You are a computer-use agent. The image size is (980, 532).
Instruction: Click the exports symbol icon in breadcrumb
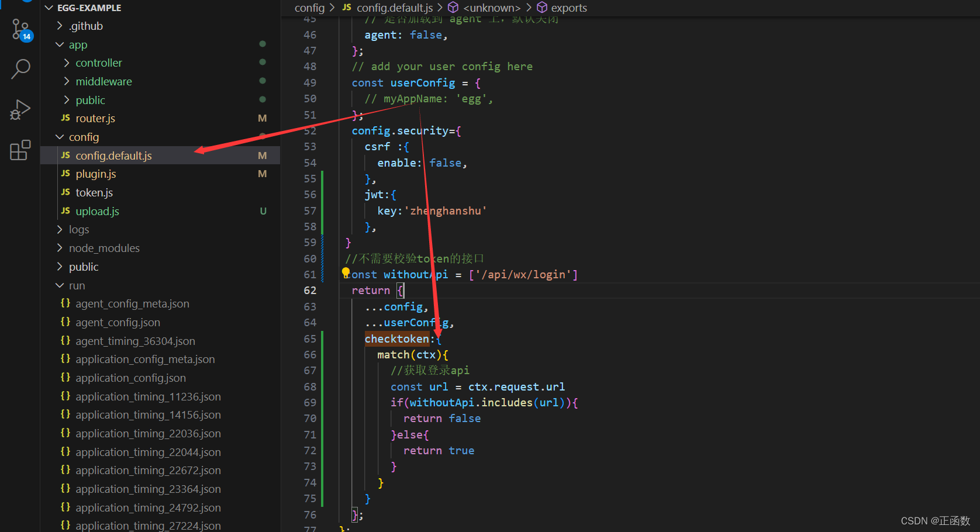click(x=542, y=8)
